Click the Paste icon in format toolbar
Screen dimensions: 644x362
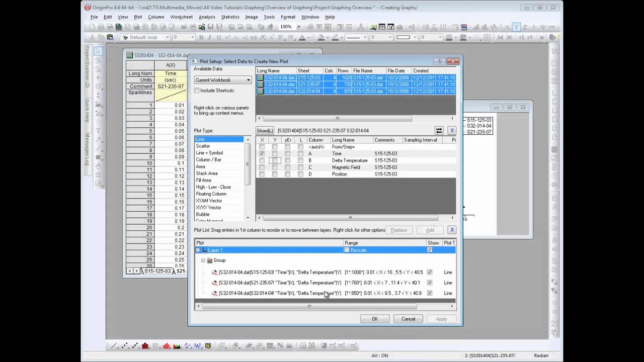click(x=110, y=37)
